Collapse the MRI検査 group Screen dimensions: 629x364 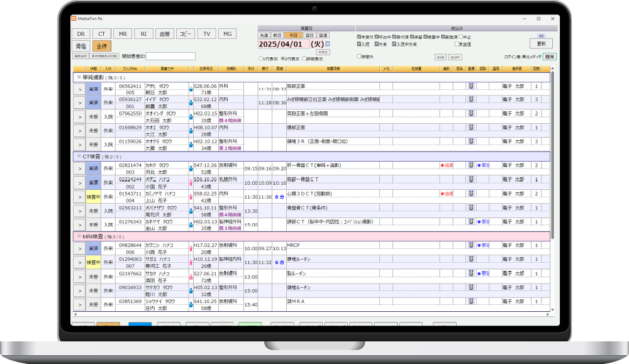click(79, 236)
